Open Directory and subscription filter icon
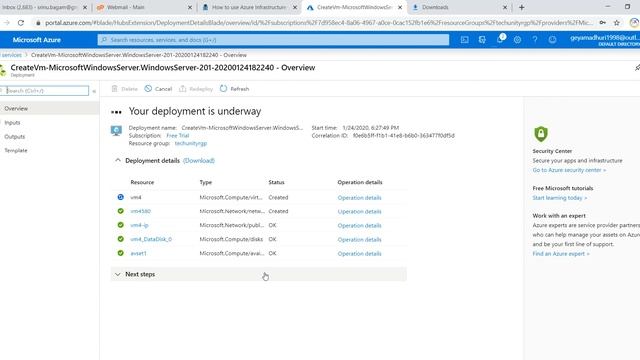 (482, 40)
